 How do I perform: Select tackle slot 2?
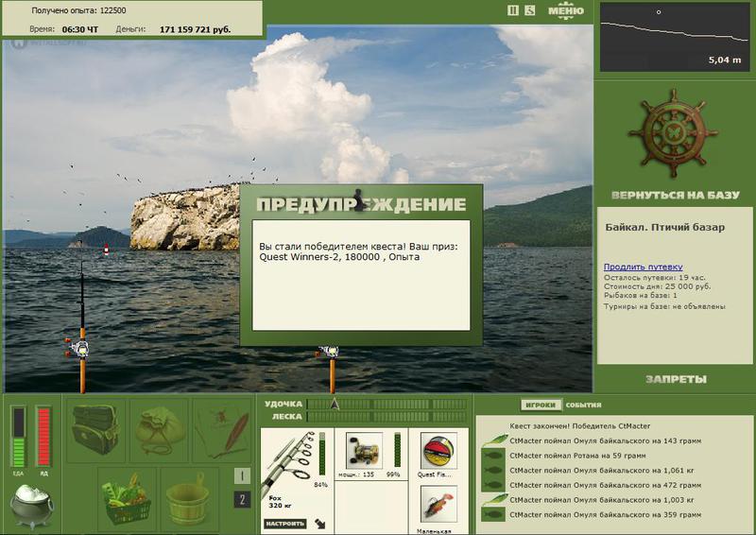(242, 499)
